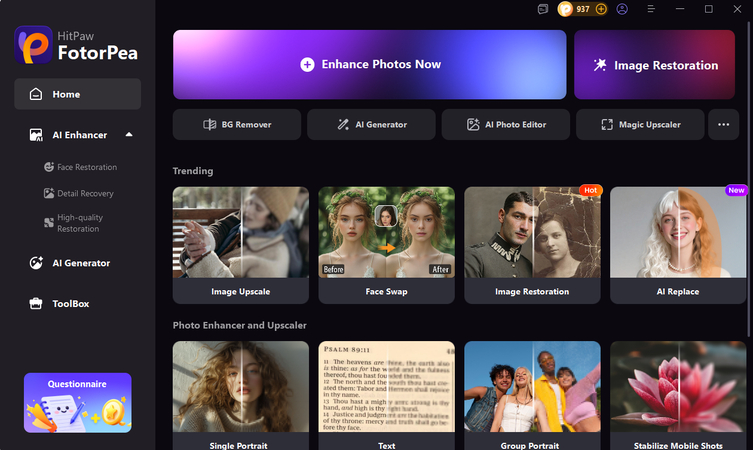The image size is (753, 450).
Task: Open the Face Swap trending thumbnail
Action: click(x=387, y=244)
